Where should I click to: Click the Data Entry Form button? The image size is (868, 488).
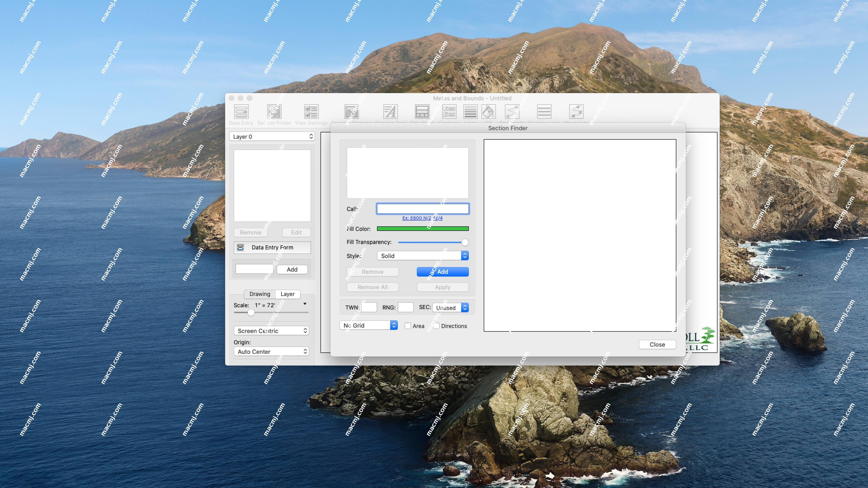(x=272, y=248)
